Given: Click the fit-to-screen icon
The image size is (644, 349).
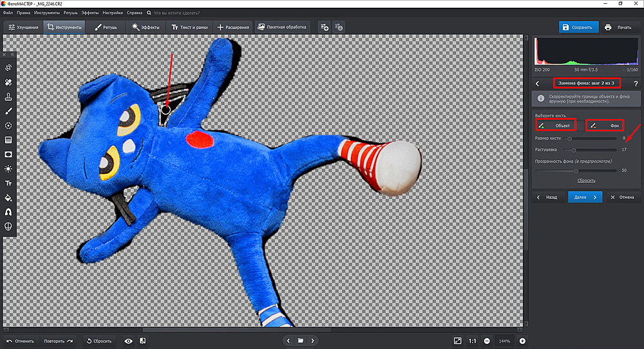Looking at the screenshot, I should (457, 341).
